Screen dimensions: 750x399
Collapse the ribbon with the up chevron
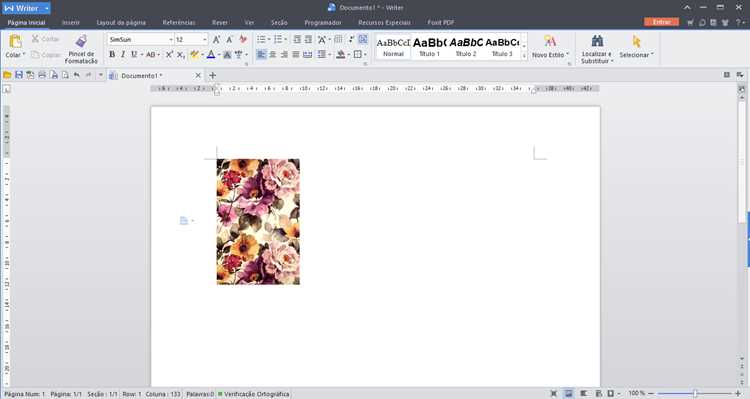click(687, 8)
